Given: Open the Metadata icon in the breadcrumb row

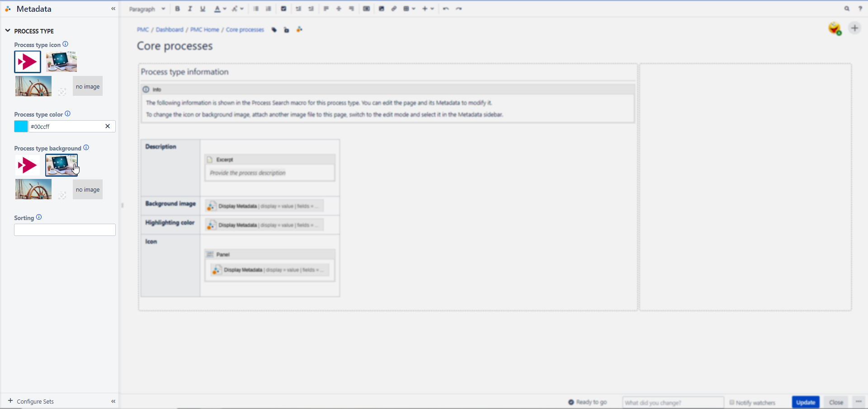Looking at the screenshot, I should tap(299, 29).
